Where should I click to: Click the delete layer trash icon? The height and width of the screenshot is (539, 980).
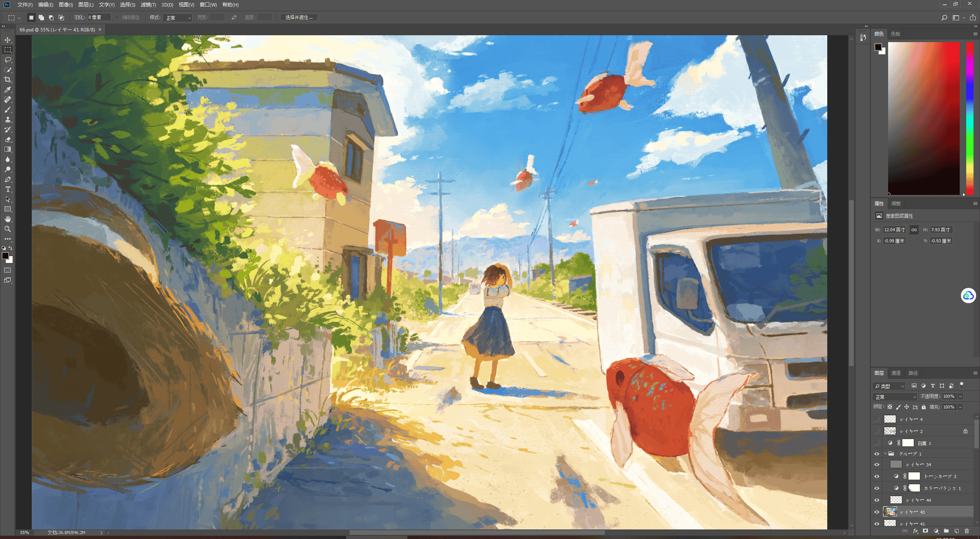click(x=967, y=531)
